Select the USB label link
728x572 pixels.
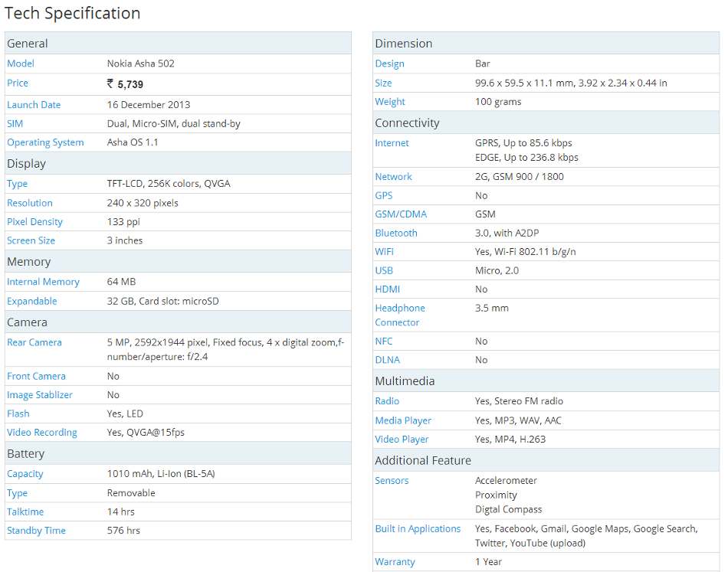point(384,270)
